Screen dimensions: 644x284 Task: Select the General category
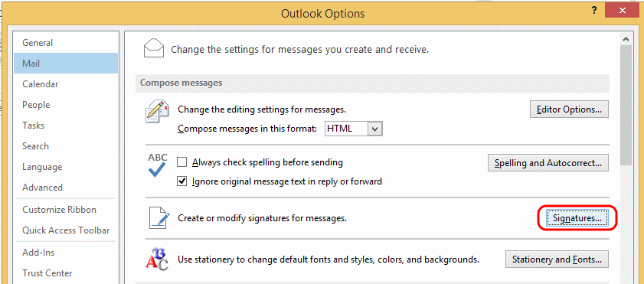(x=66, y=43)
